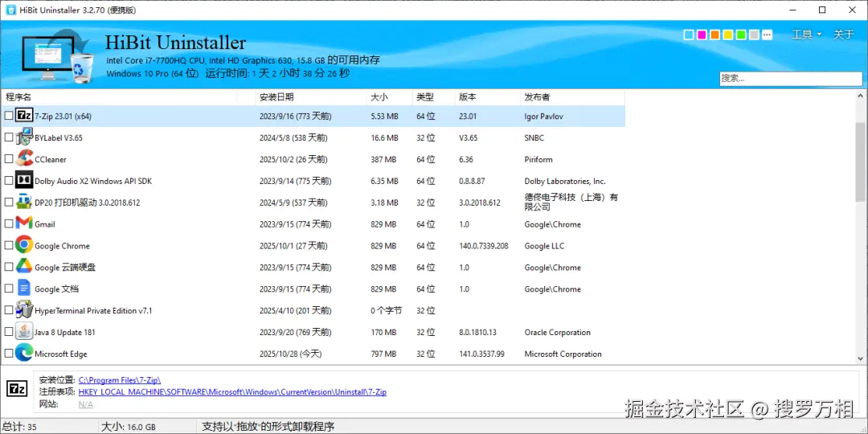
Task: Click the Oracle Corporation publisher cell
Action: pos(558,332)
